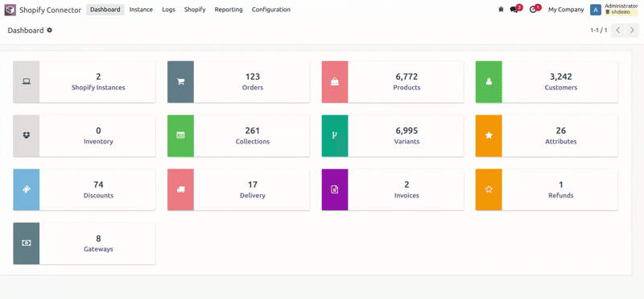Click the document icon on Invoices card

tap(335, 189)
